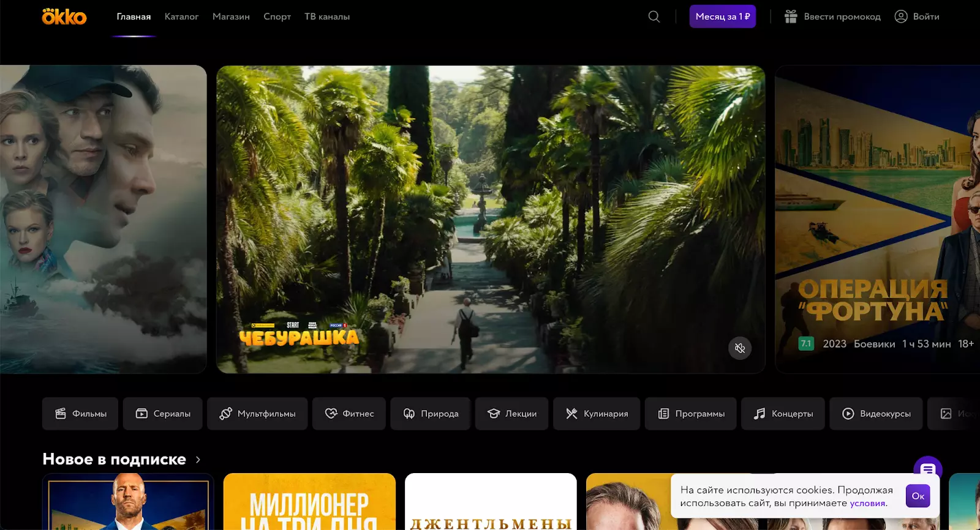980x530 pixels.
Task: Click the crossed utensils Кулинария icon
Action: click(x=571, y=414)
